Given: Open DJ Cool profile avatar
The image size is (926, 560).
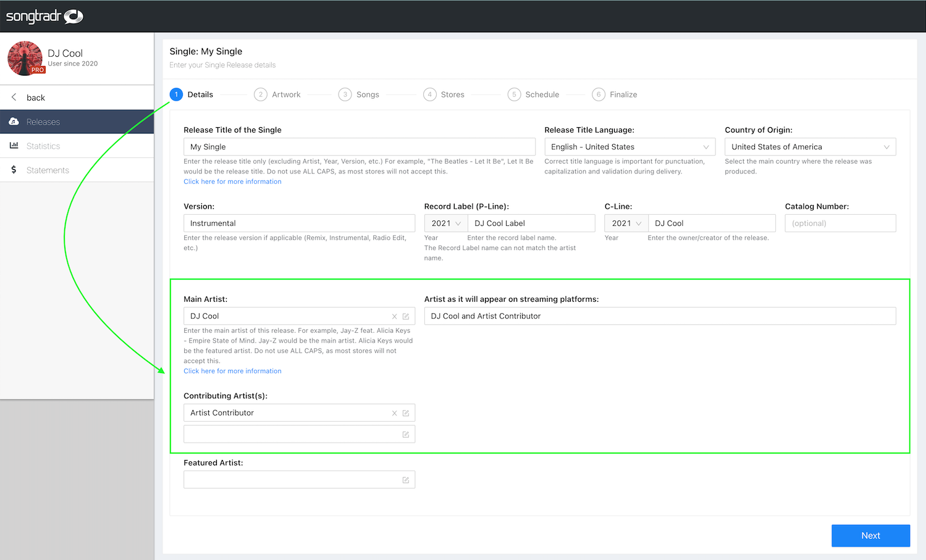Looking at the screenshot, I should pyautogui.click(x=25, y=58).
